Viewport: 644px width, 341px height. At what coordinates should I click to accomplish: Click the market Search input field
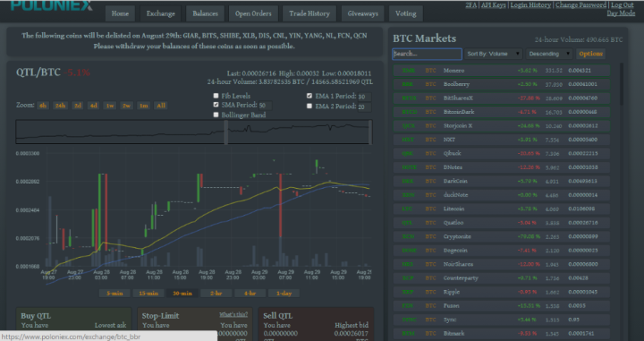click(428, 54)
